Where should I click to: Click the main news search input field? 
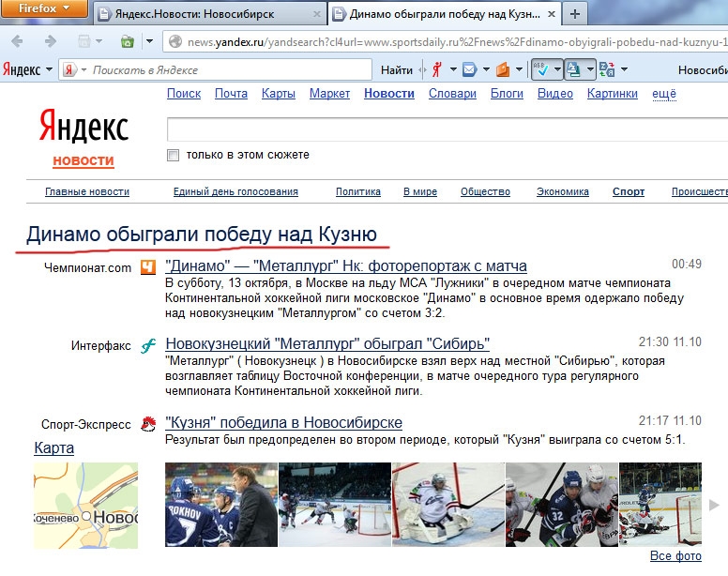(x=447, y=129)
